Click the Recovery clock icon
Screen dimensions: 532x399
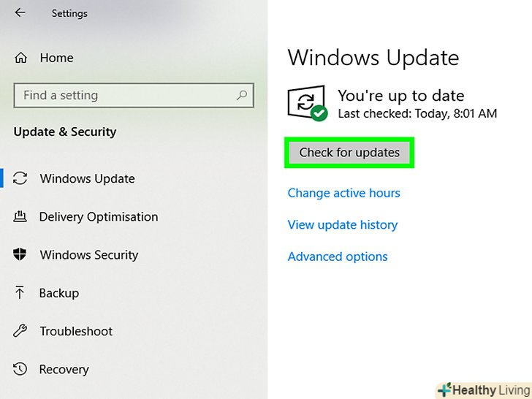[20, 369]
